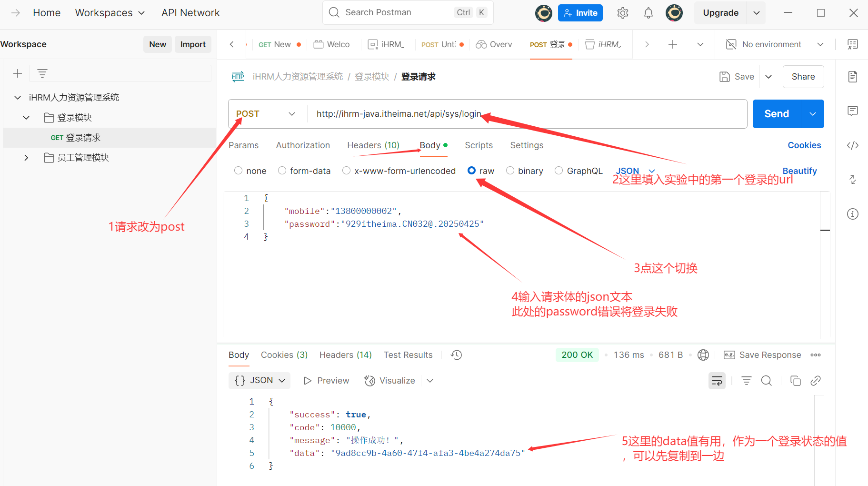The image size is (868, 486).
Task: Open the documentation pane icon
Action: click(853, 77)
